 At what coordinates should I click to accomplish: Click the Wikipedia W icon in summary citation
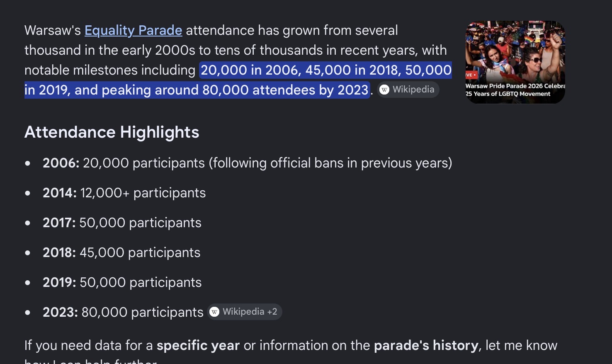[384, 90]
